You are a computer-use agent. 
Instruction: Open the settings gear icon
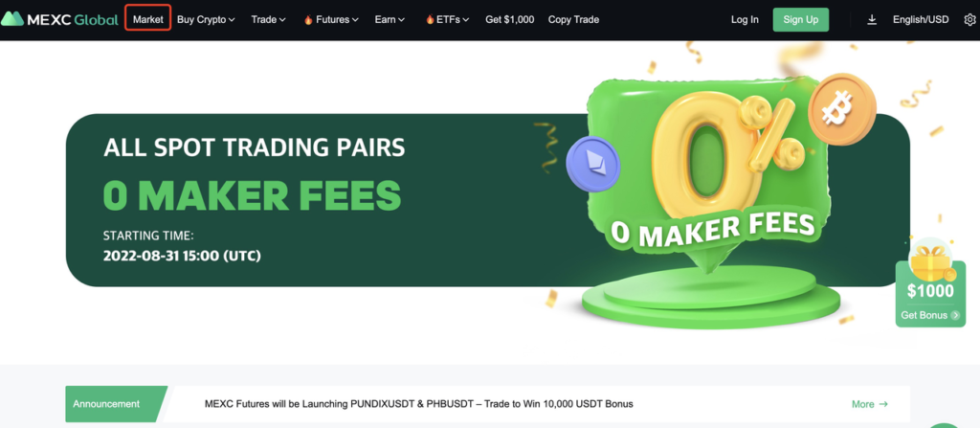point(970,19)
